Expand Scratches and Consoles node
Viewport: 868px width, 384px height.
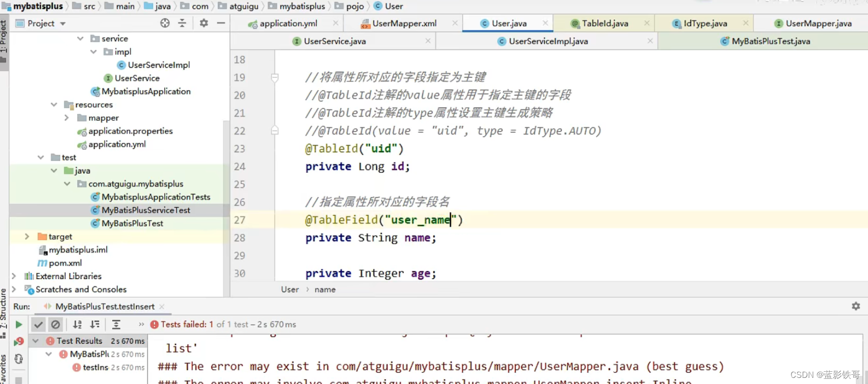coord(14,289)
